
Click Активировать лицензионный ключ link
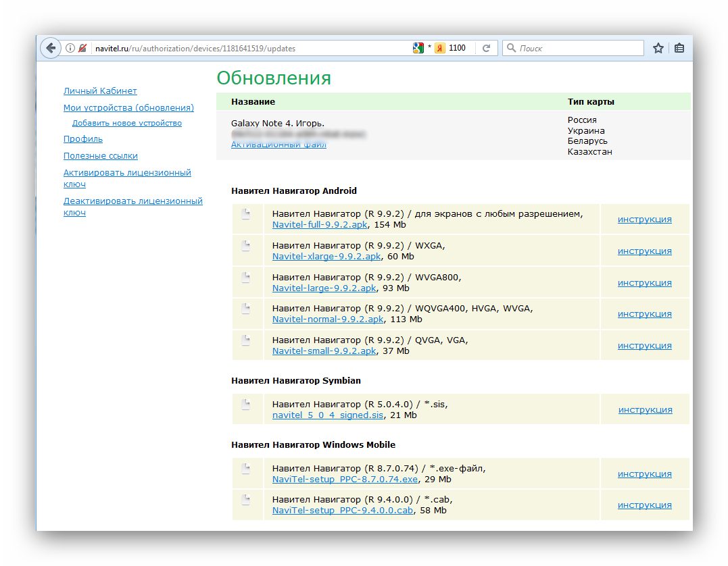pyautogui.click(x=127, y=178)
